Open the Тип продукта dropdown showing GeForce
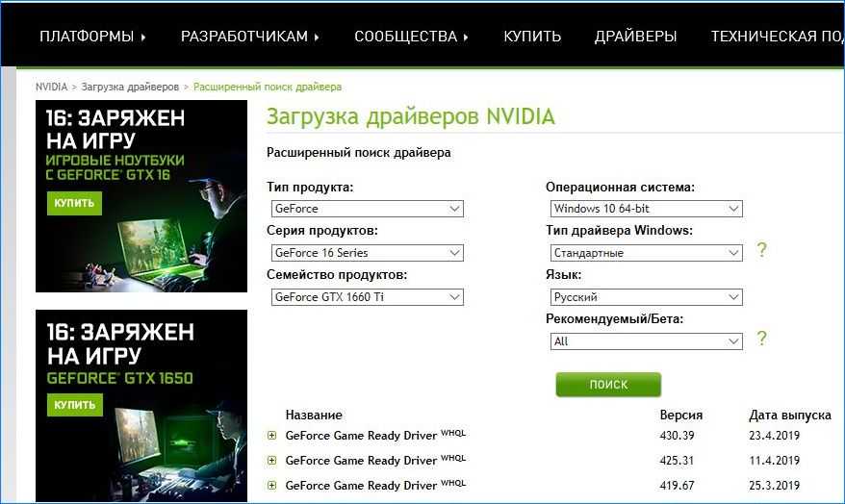The height and width of the screenshot is (504, 845). (366, 209)
